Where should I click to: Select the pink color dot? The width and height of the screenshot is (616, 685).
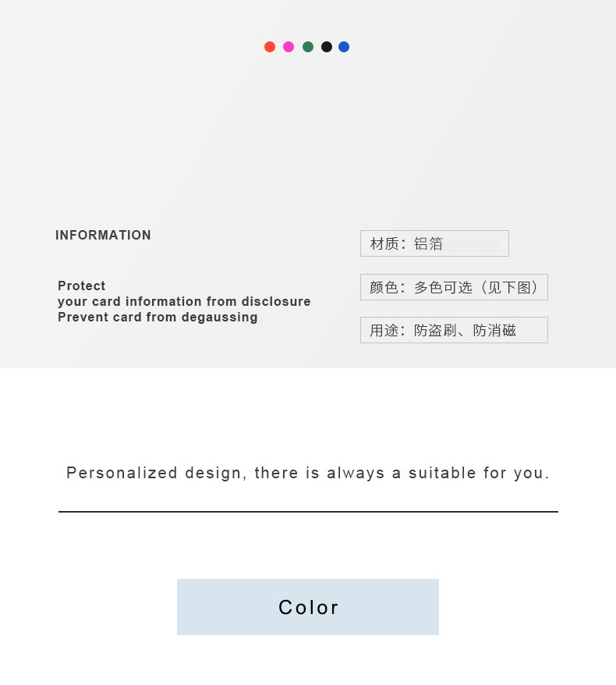[289, 47]
